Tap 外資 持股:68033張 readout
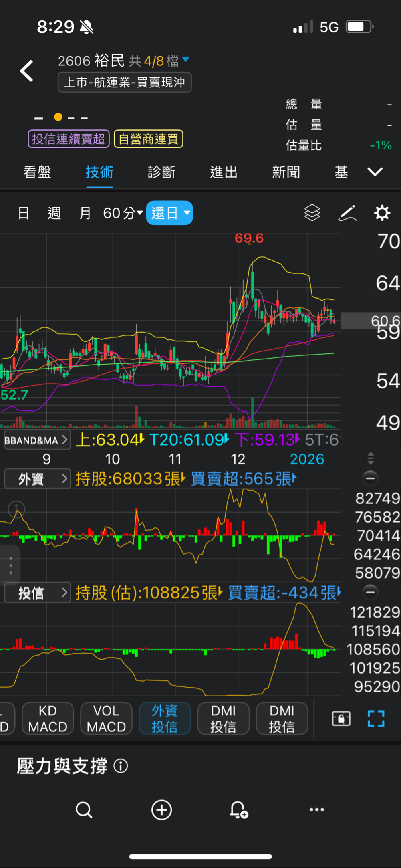The image size is (401, 868). click(131, 479)
